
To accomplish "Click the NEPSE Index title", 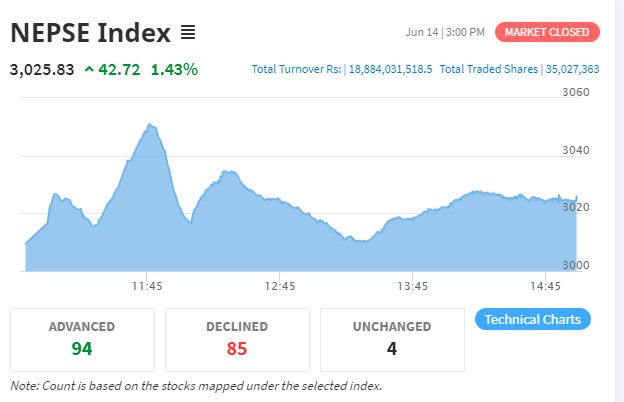I will (x=90, y=32).
